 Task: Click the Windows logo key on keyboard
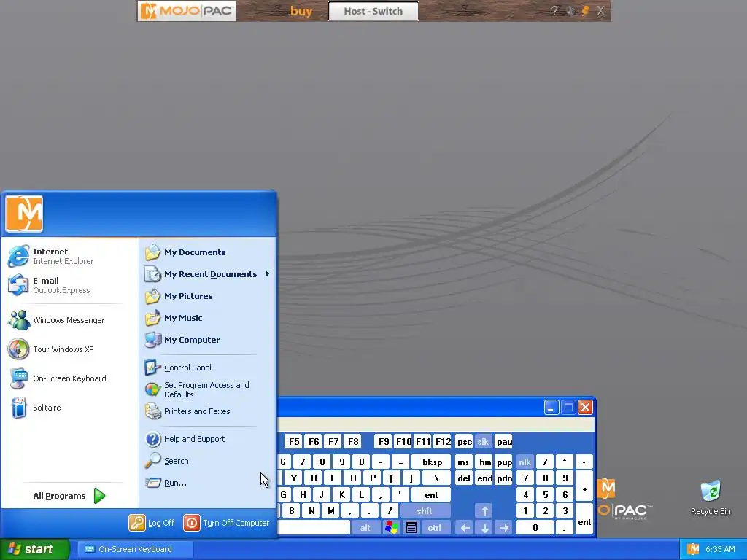(x=391, y=528)
